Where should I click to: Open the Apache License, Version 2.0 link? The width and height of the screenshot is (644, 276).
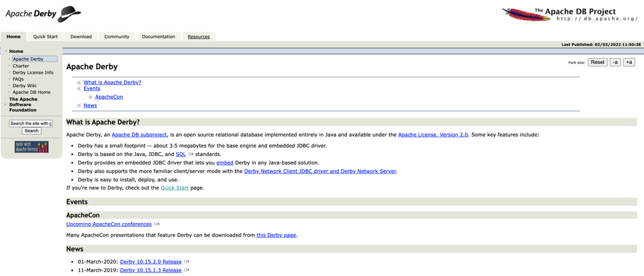(x=433, y=135)
